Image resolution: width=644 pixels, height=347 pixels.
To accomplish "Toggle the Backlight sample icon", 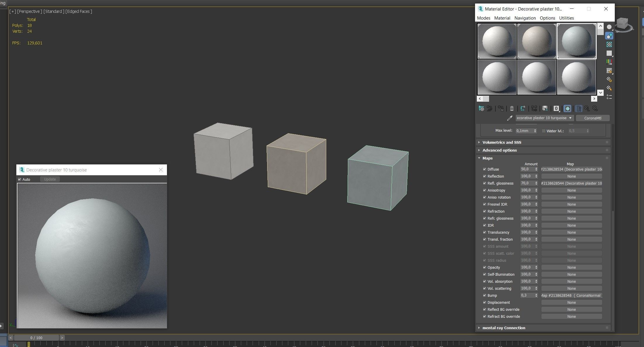I will (x=609, y=36).
